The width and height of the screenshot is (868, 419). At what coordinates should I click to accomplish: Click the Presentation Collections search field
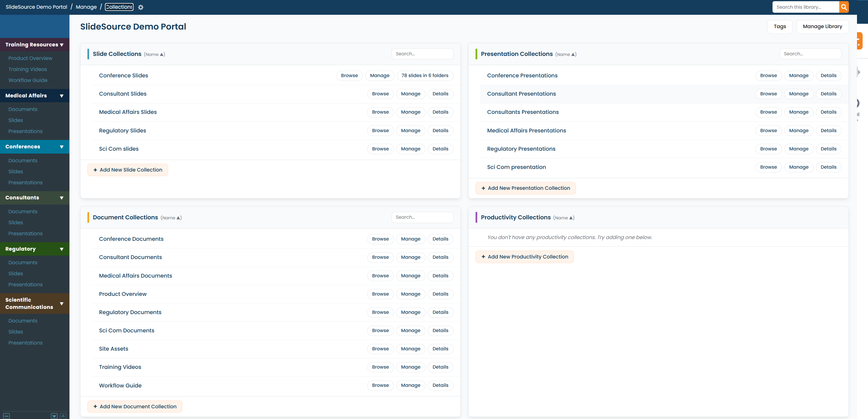tap(810, 54)
